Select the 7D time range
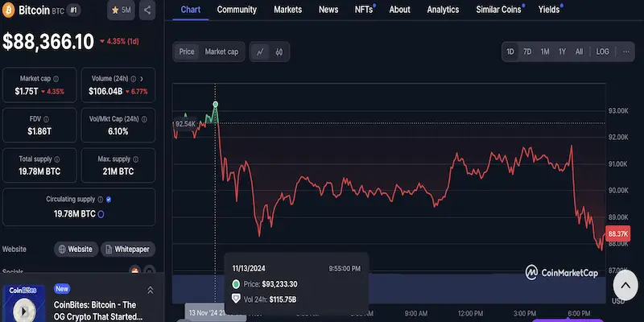 coord(527,52)
